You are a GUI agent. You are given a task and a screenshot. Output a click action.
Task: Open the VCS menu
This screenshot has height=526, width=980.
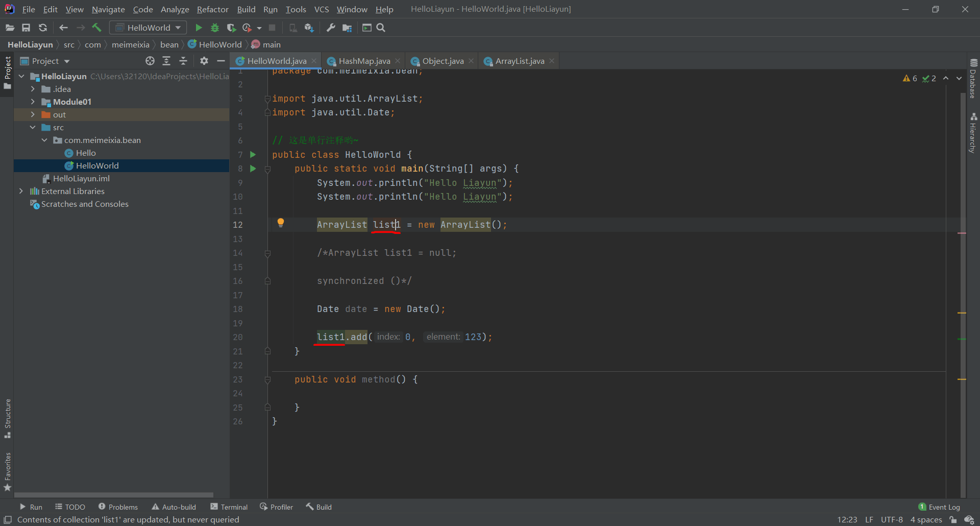[321, 9]
